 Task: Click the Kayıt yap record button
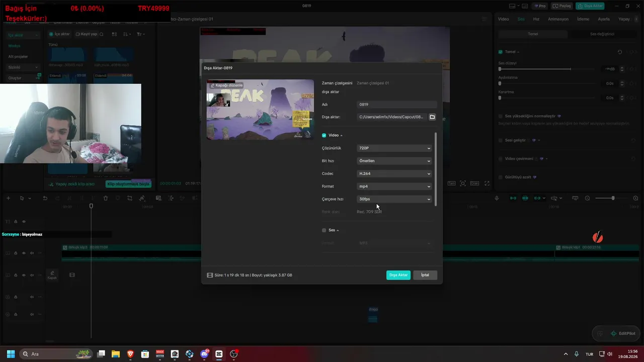(86, 34)
